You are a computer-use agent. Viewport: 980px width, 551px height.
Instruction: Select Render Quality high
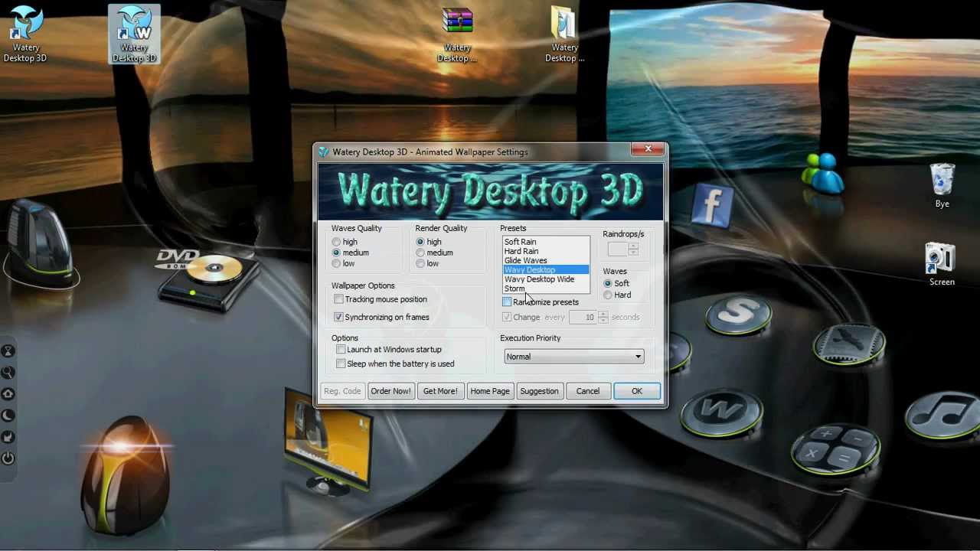[x=420, y=242]
